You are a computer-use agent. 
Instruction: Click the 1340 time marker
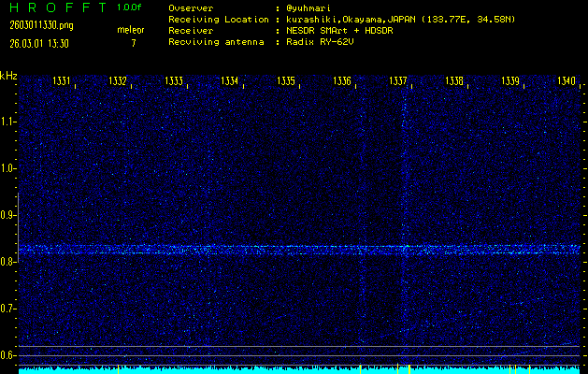566,81
